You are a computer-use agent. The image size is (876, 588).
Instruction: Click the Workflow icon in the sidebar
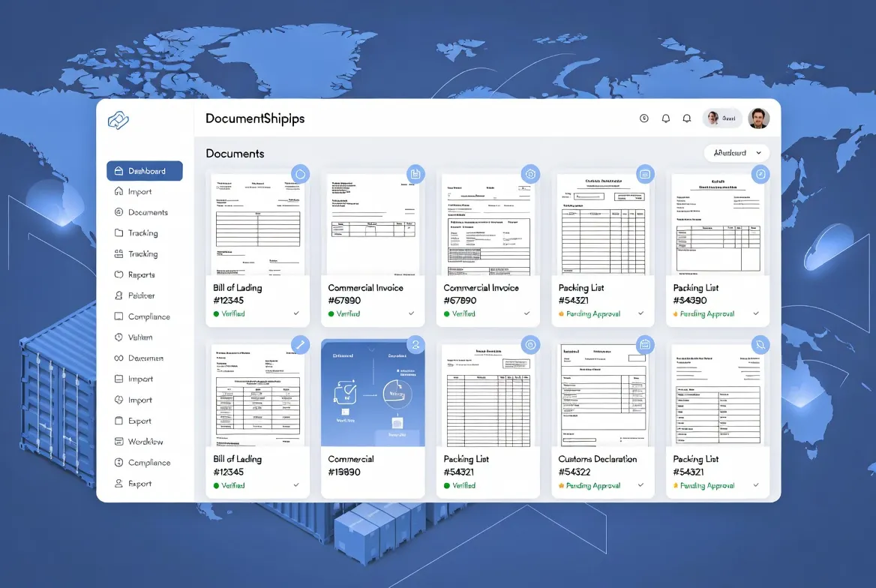pos(120,441)
